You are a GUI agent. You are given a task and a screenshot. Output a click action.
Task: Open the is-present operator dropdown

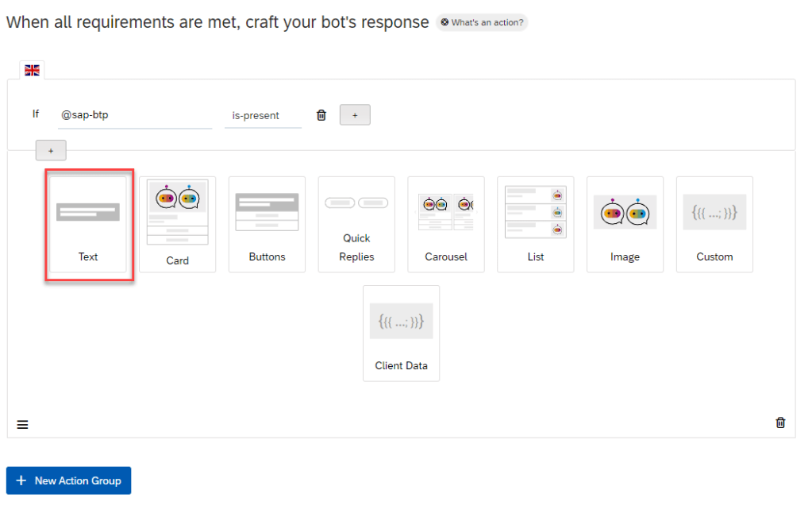click(x=262, y=115)
